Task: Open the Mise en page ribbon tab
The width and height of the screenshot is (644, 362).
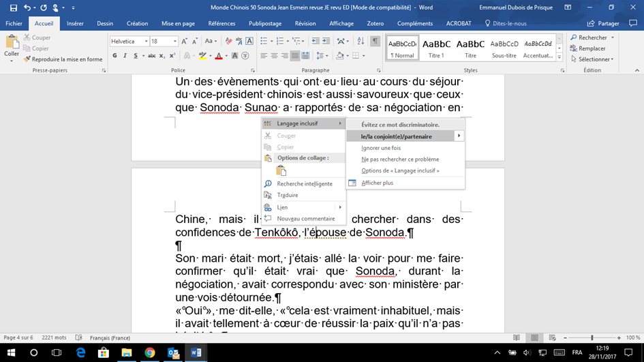Action: tap(178, 23)
